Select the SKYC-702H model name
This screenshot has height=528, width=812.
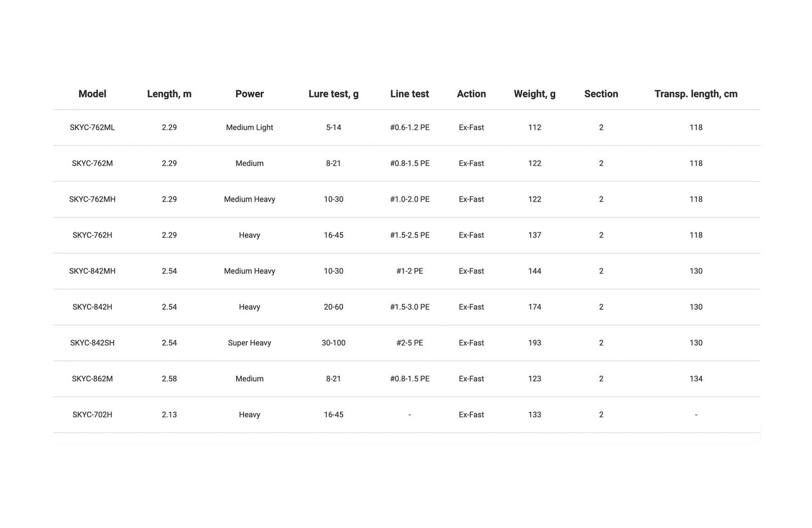click(x=92, y=415)
